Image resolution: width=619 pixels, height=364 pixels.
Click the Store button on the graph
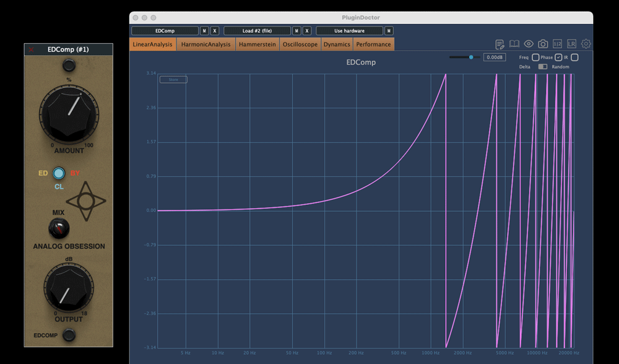point(173,80)
